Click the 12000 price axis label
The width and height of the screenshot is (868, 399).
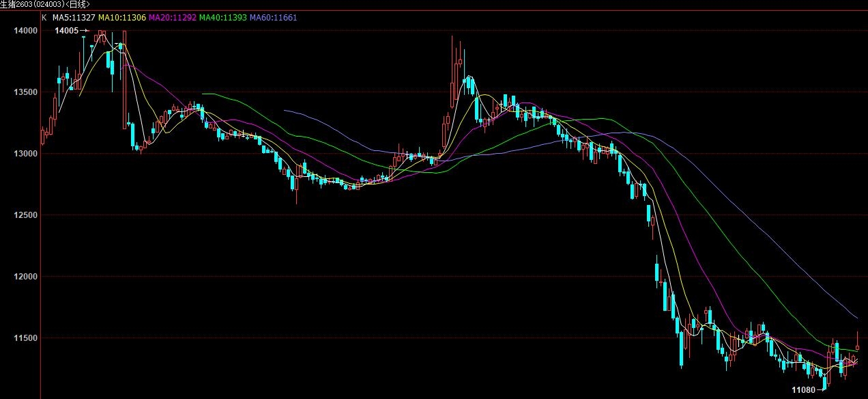25,277
